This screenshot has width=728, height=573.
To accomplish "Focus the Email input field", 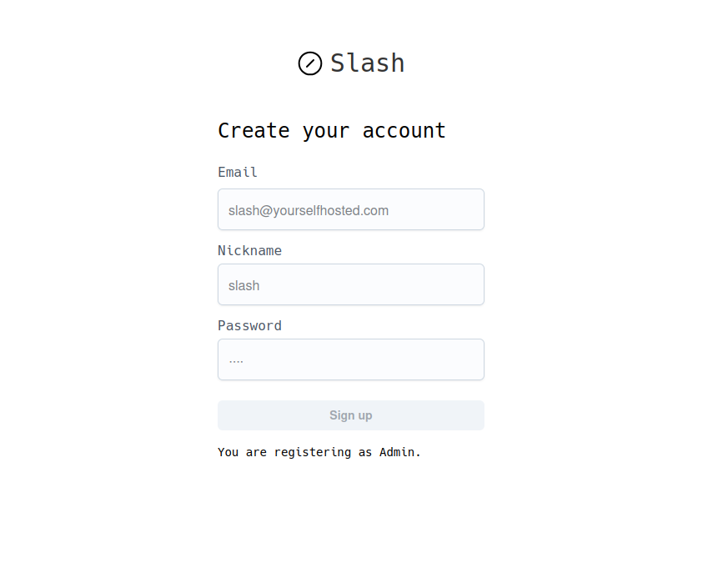I will 350,209.
